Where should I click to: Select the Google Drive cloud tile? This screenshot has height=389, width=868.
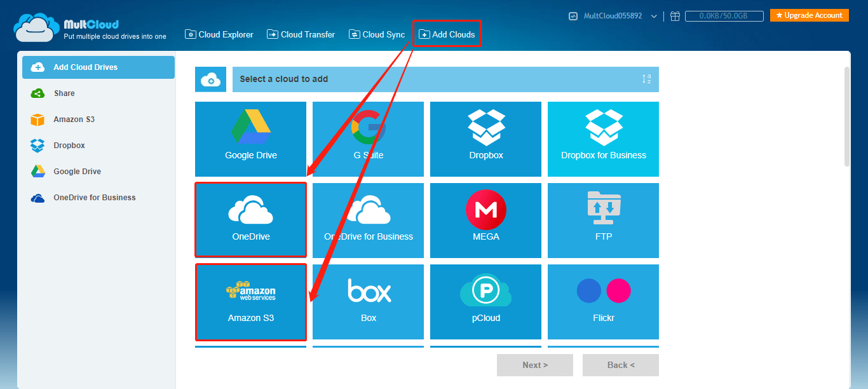point(250,139)
